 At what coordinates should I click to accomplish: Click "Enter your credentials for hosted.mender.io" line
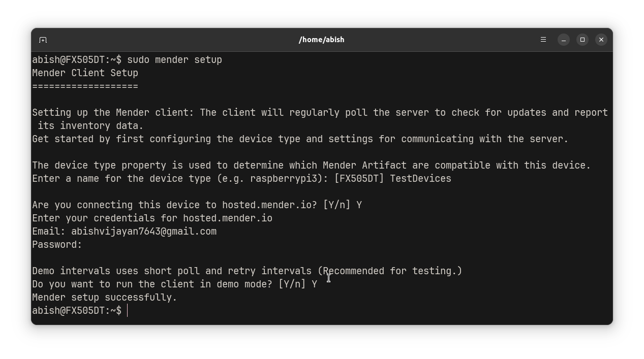pos(152,218)
